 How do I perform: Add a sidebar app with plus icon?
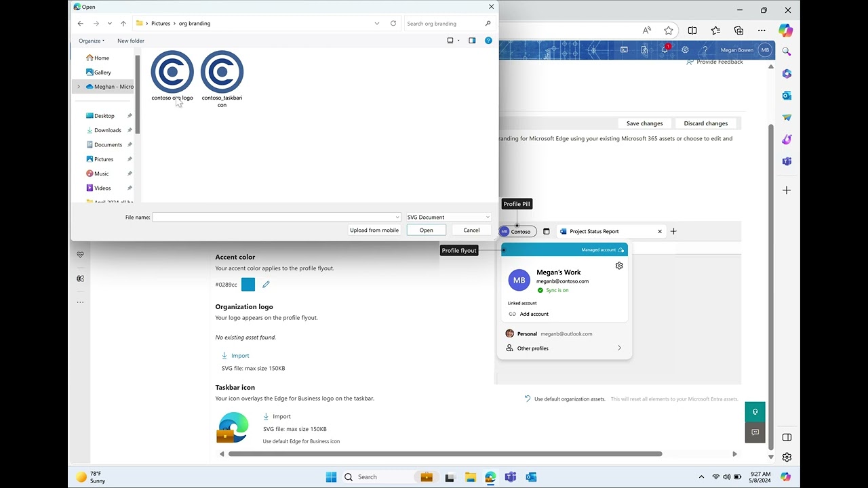pyautogui.click(x=787, y=190)
